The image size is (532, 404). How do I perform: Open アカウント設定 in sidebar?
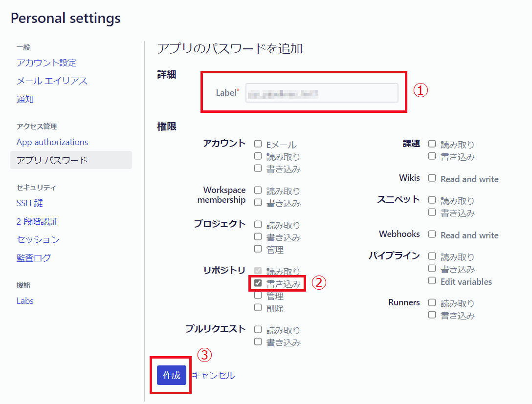pyautogui.click(x=46, y=63)
